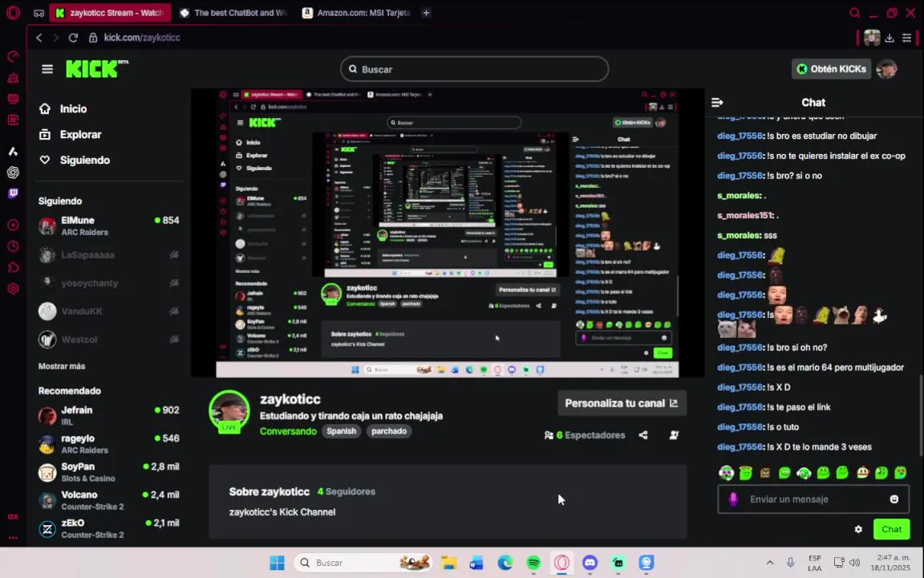This screenshot has width=924, height=578.
Task: Click the KICK beta logo
Action: pos(96,68)
